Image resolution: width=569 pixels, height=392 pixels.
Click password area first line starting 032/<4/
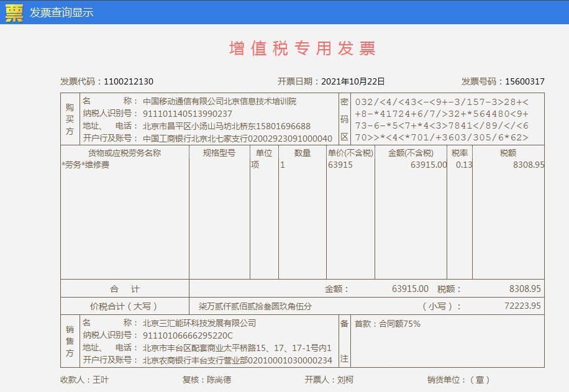point(442,102)
